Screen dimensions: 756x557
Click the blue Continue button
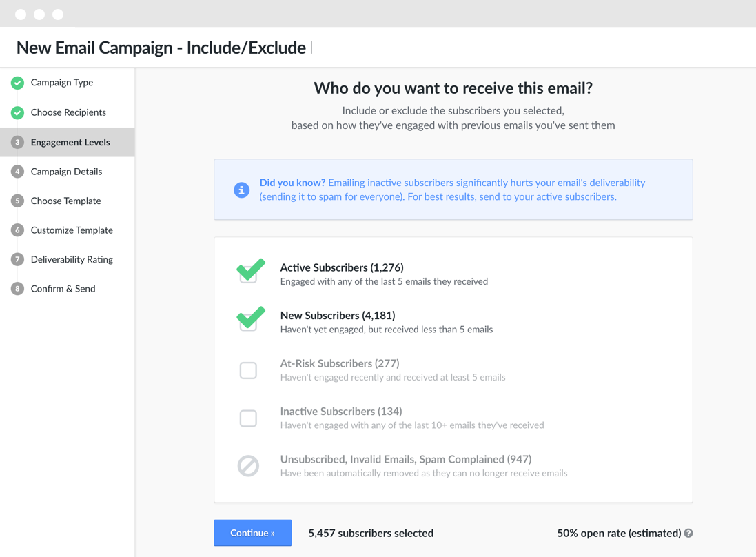[253, 533]
